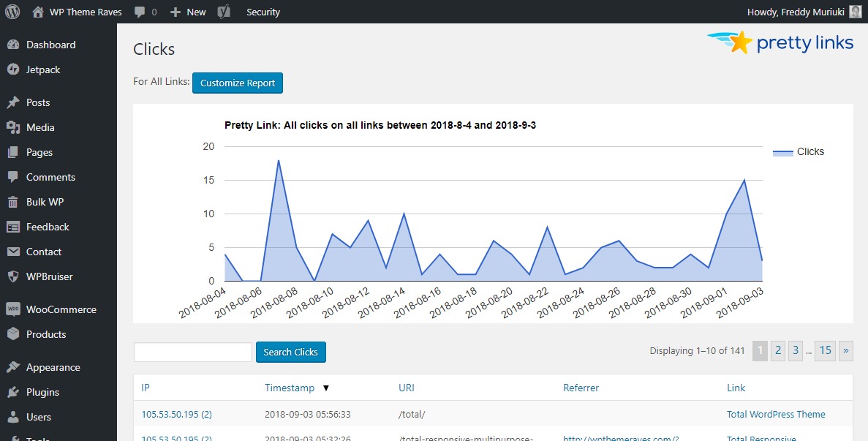Go to Posts in sidebar
Image resolution: width=868 pixels, height=441 pixels.
point(38,102)
